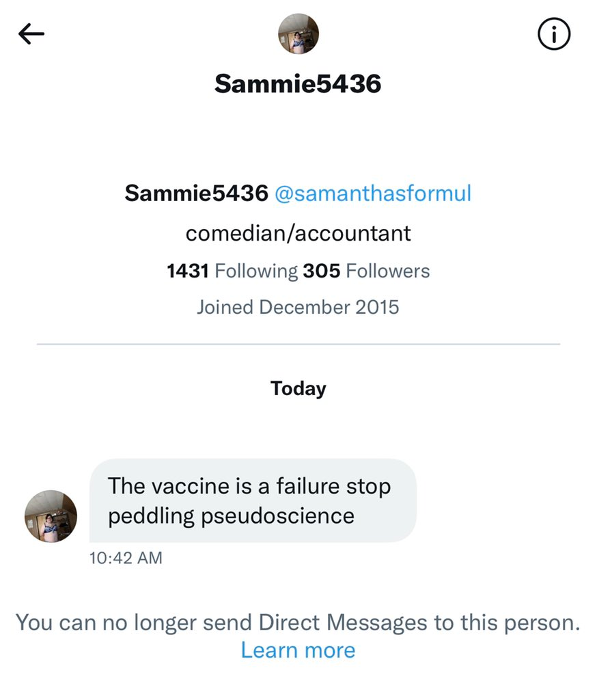Tap the back arrow

tap(31, 34)
